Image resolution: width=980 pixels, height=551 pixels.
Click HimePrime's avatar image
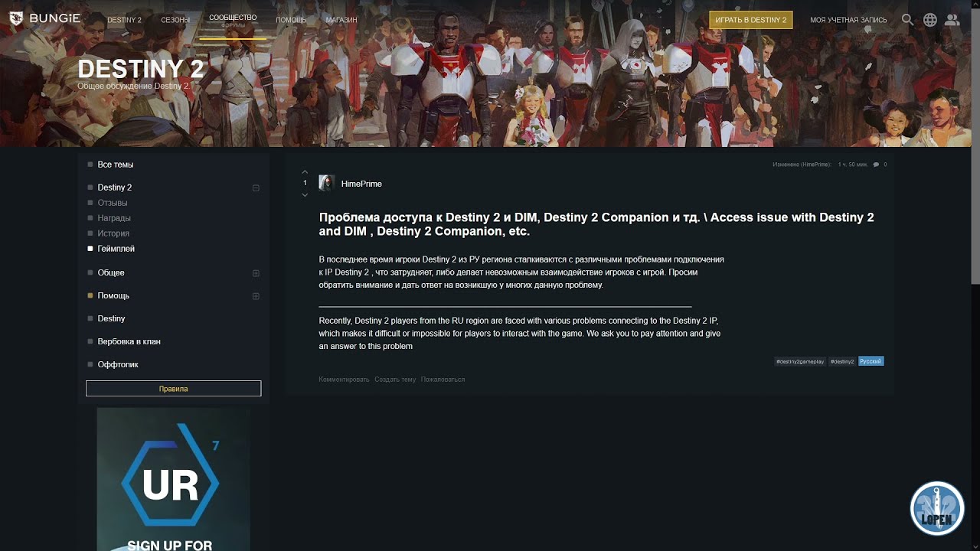coord(327,183)
